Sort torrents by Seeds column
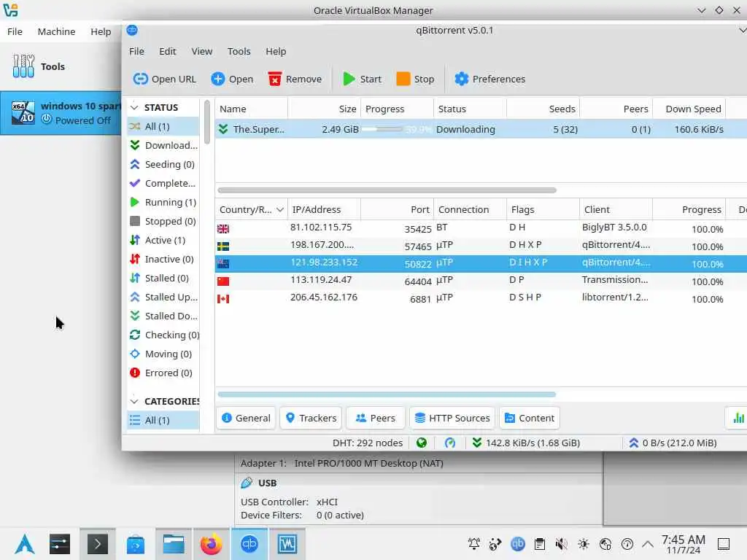Screen dimensions: 747x560 [x=543, y=109]
